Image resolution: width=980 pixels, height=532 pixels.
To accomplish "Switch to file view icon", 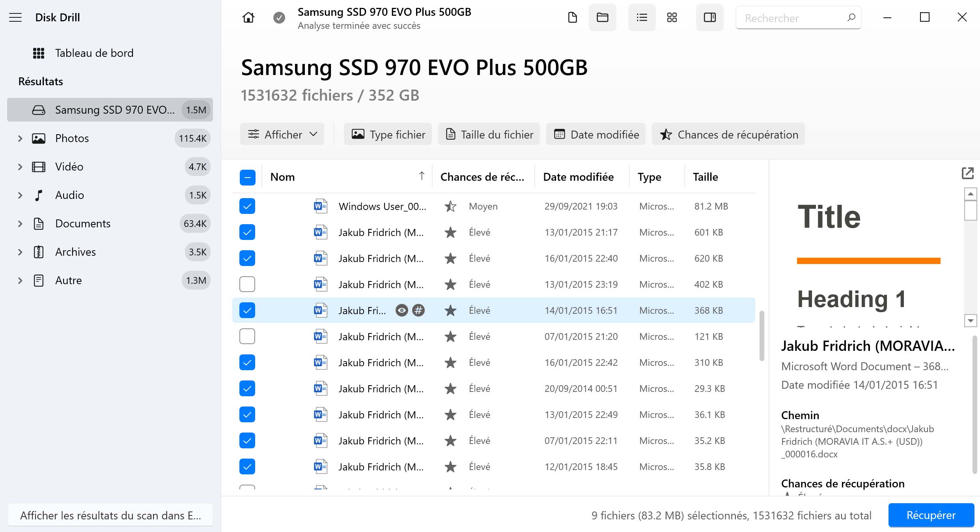I will coord(572,17).
